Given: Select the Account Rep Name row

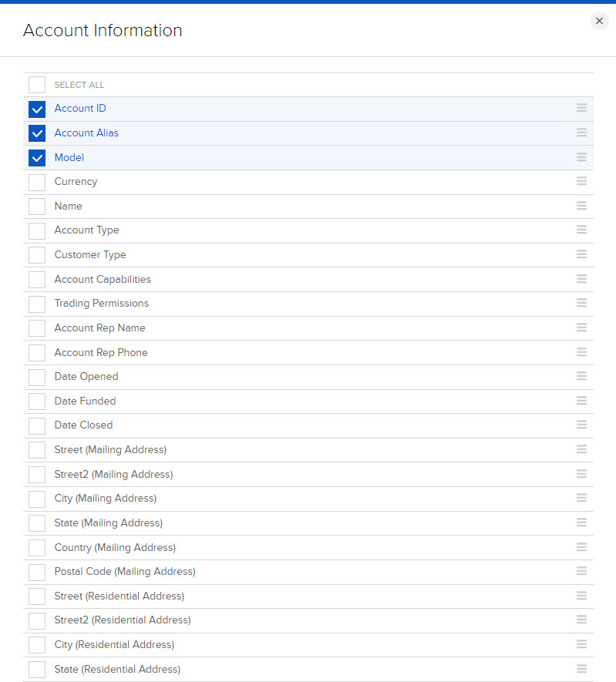Looking at the screenshot, I should tap(99, 328).
